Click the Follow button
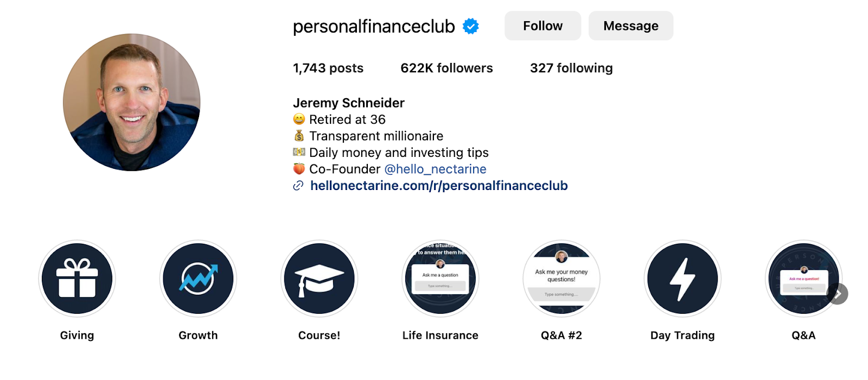Viewport: 868px width, 380px height. coord(542,26)
